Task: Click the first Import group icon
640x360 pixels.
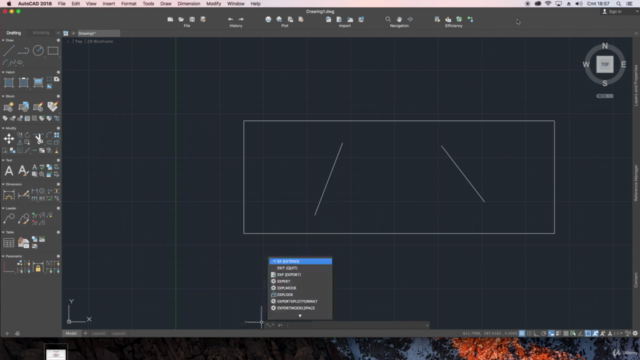Action: click(x=328, y=19)
